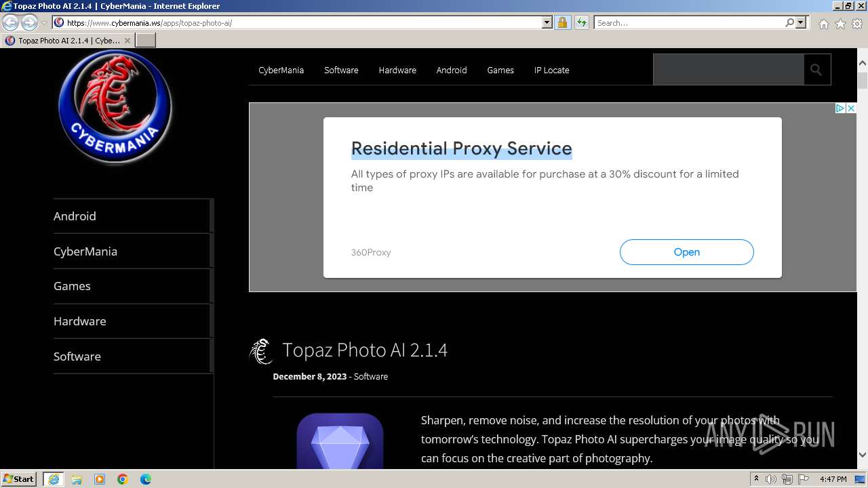The width and height of the screenshot is (868, 488).
Task: Click the page scrollbar down arrow
Action: click(863, 455)
